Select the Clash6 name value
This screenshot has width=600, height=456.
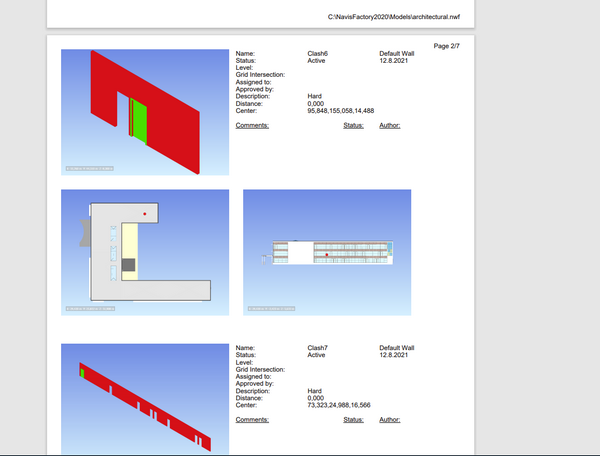[320, 54]
